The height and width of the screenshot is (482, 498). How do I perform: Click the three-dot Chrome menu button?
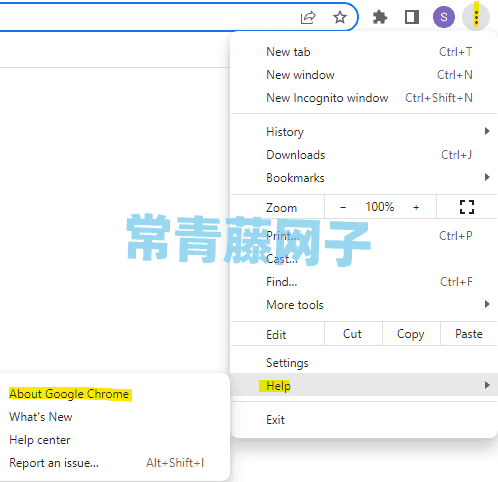(x=476, y=17)
